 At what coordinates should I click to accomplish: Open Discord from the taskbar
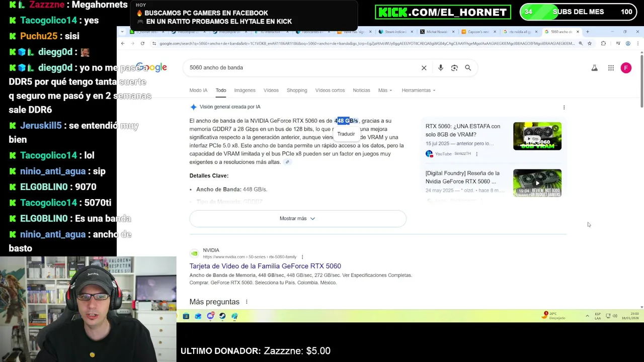pyautogui.click(x=210, y=316)
